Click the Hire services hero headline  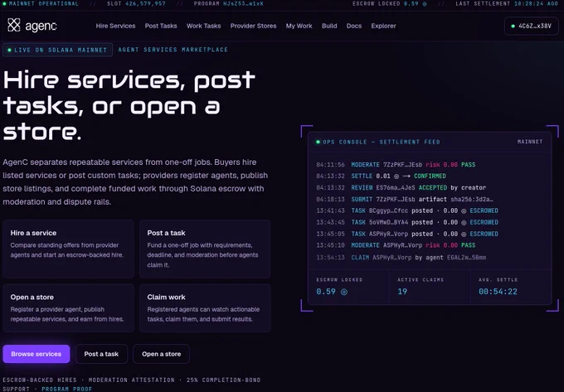(129, 105)
